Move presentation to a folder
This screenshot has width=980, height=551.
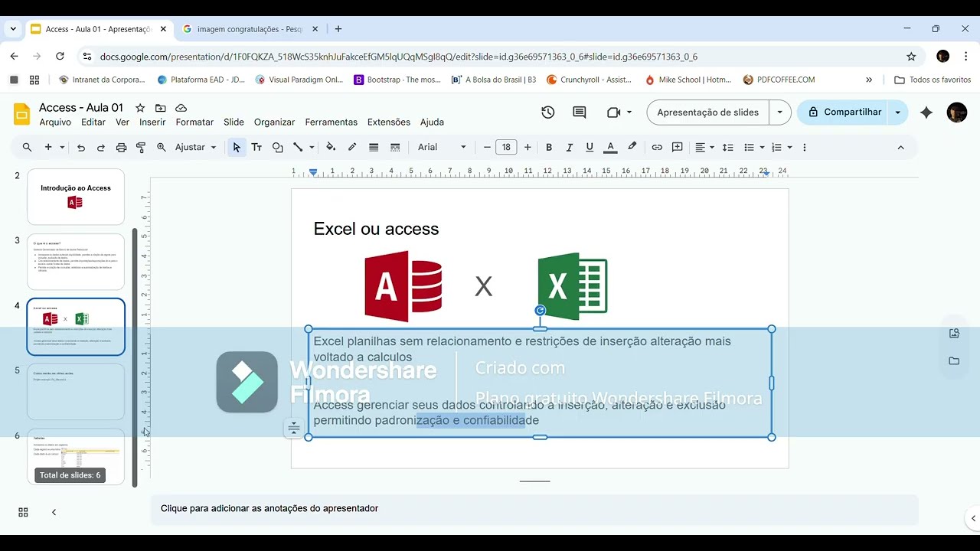point(160,108)
